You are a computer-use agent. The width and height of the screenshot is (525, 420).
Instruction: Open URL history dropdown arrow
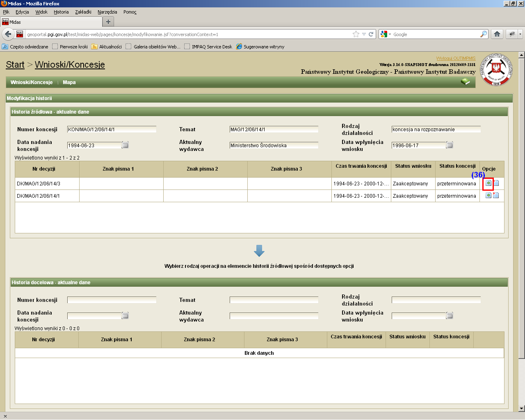pyautogui.click(x=364, y=34)
